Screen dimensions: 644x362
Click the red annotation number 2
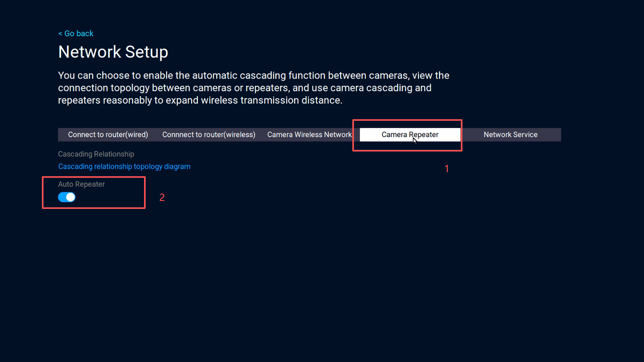coord(162,197)
